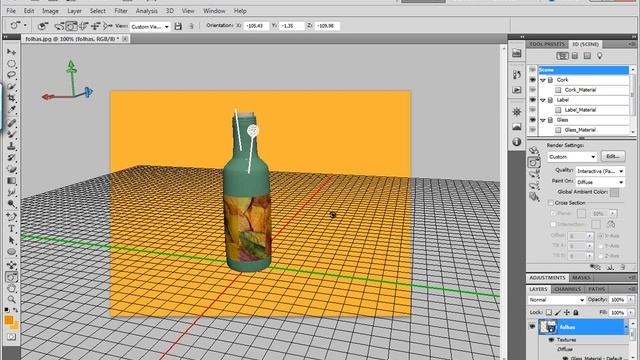This screenshot has height=360, width=640.
Task: Toggle visibility of Glass_Material in 3D panel
Action: click(x=532, y=130)
